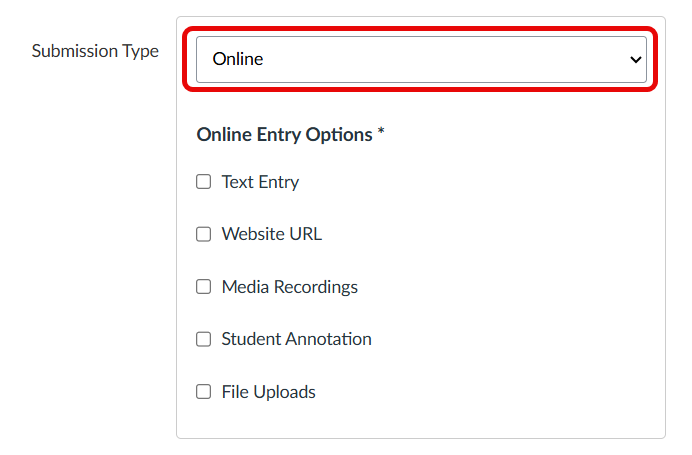The image size is (692, 455).
Task: Select the File Uploads checkbox
Action: (204, 392)
